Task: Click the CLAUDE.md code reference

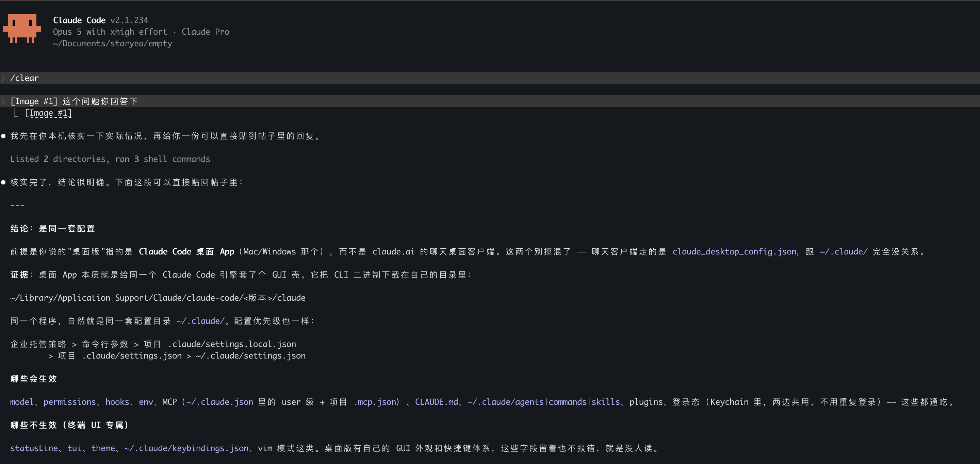Action: click(436, 402)
